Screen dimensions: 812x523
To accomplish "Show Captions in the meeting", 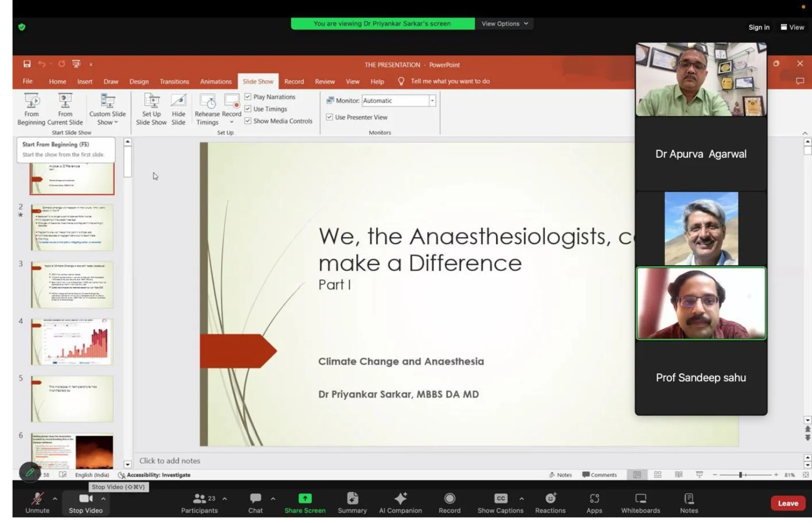I will 500,502.
